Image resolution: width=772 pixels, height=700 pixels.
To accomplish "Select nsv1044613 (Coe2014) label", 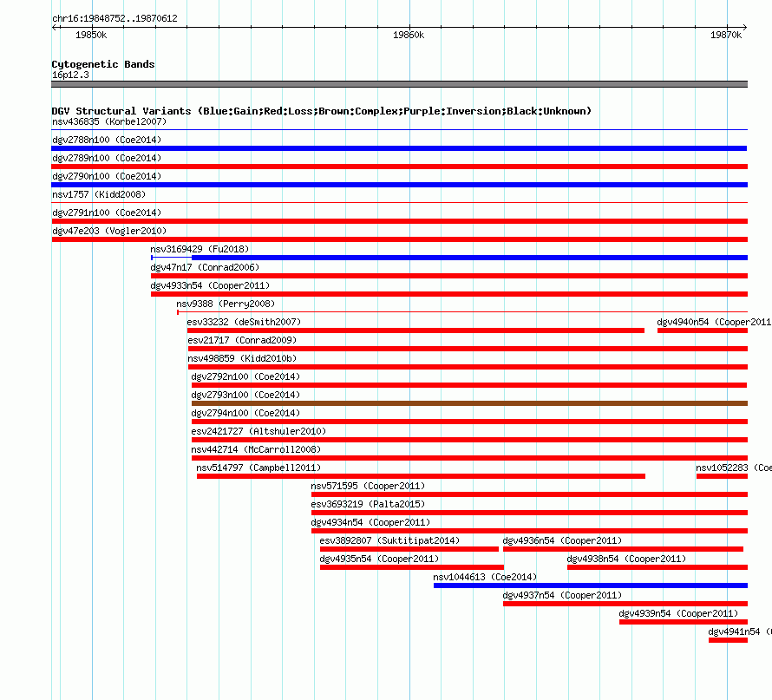I will point(485,577).
